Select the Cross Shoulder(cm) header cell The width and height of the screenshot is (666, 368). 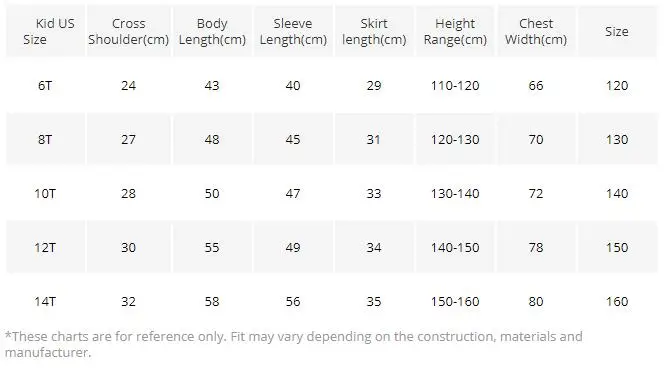128,31
